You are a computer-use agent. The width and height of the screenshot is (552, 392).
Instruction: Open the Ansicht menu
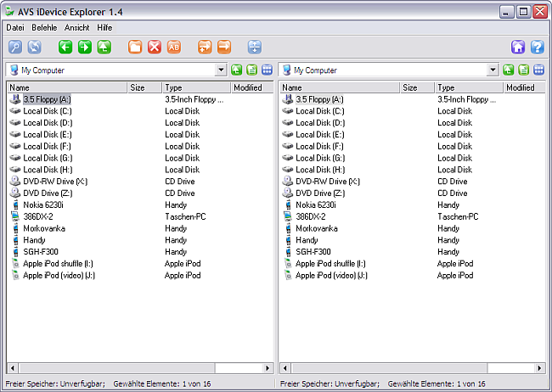[76, 27]
